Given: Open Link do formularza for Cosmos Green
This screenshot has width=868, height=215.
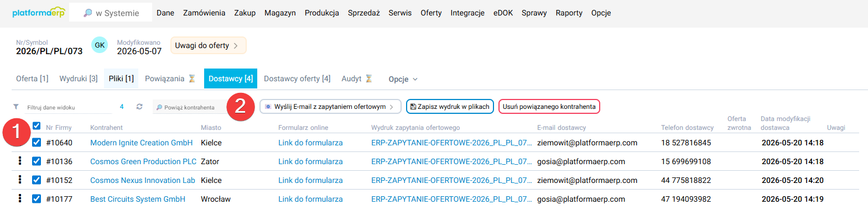Looking at the screenshot, I should 310,161.
